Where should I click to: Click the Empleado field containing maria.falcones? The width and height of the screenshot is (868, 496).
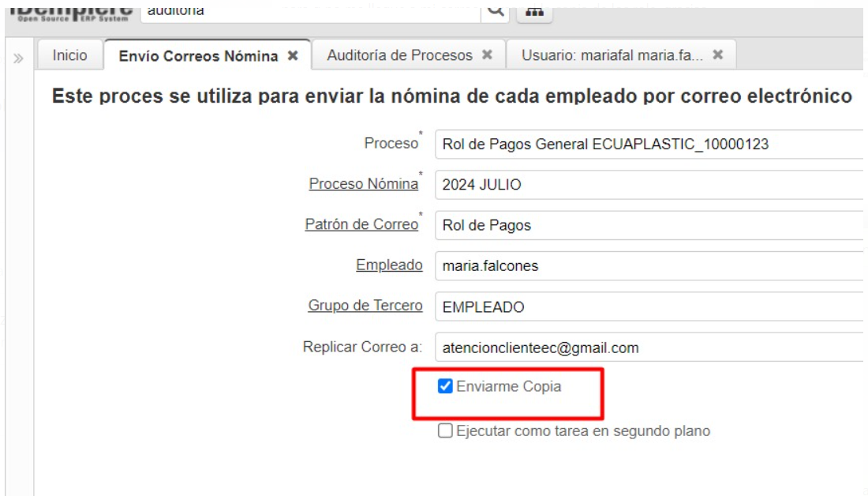[x=647, y=266]
